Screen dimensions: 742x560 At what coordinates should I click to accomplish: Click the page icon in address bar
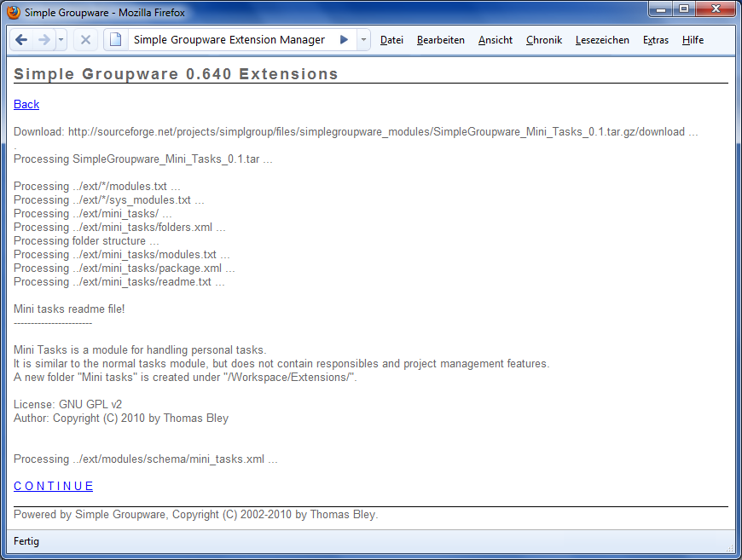(x=116, y=40)
